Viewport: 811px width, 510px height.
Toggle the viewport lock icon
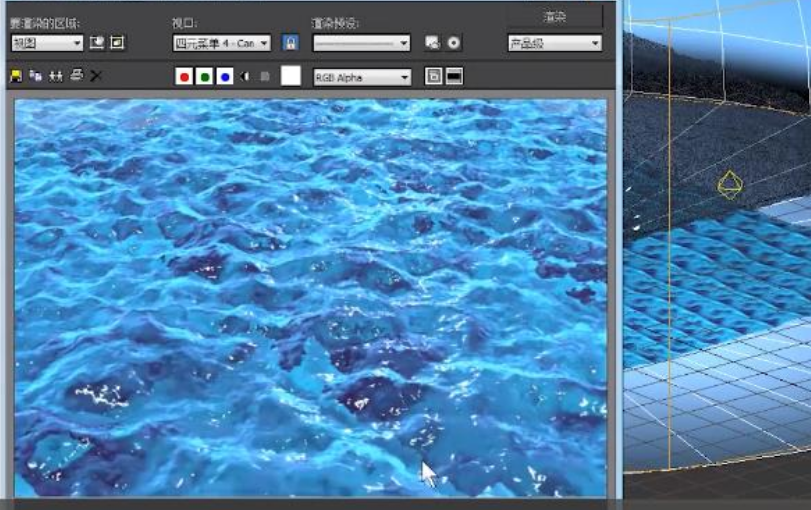point(290,43)
